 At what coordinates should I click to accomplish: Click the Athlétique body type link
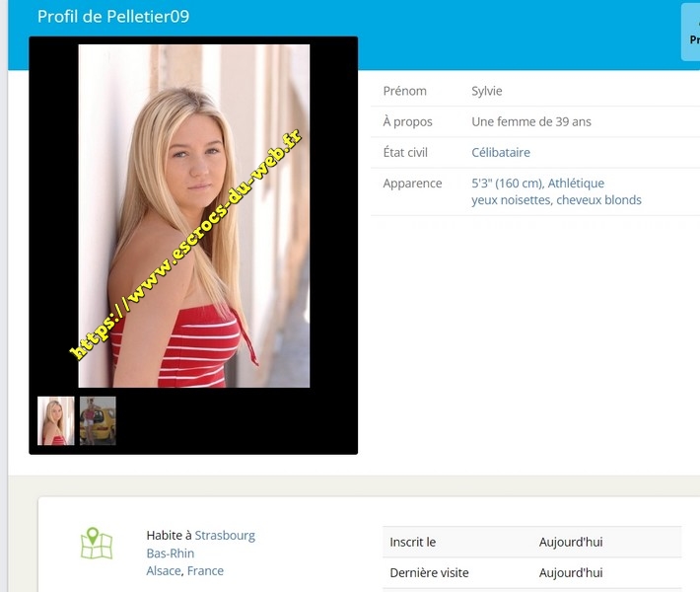click(576, 184)
